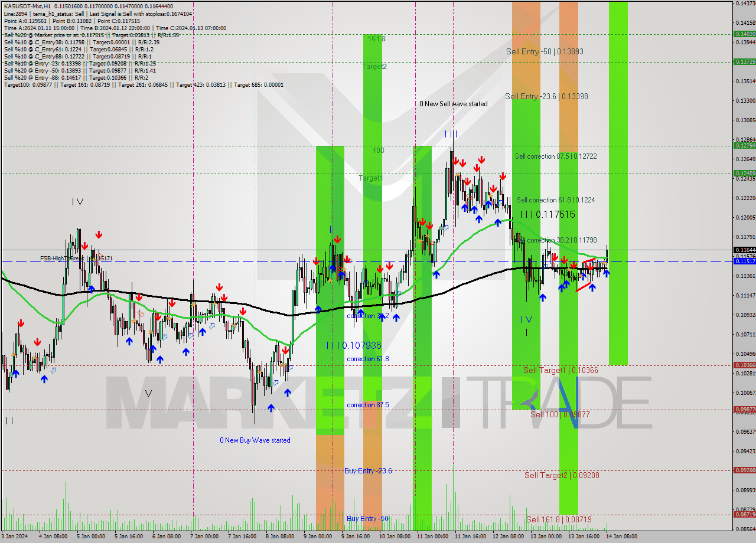Click the red 0.08719 price axis tag
Viewport: 756px width, 543px height.
(x=744, y=515)
